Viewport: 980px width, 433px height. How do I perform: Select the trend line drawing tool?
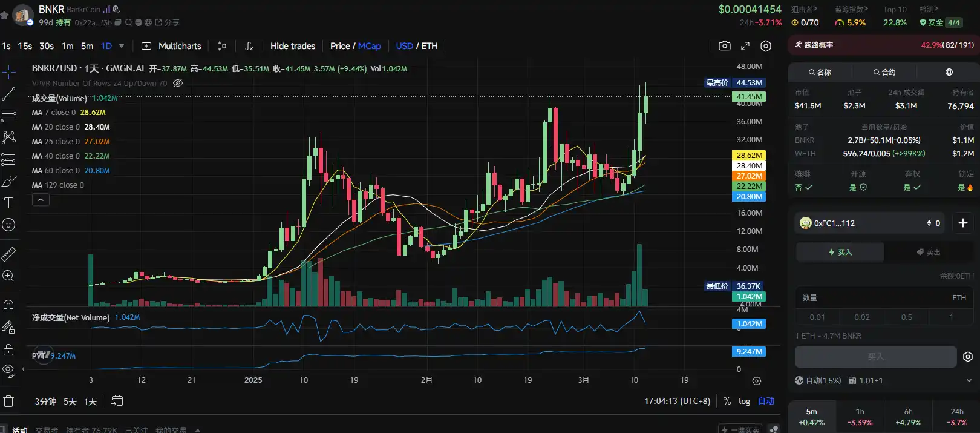pos(8,94)
